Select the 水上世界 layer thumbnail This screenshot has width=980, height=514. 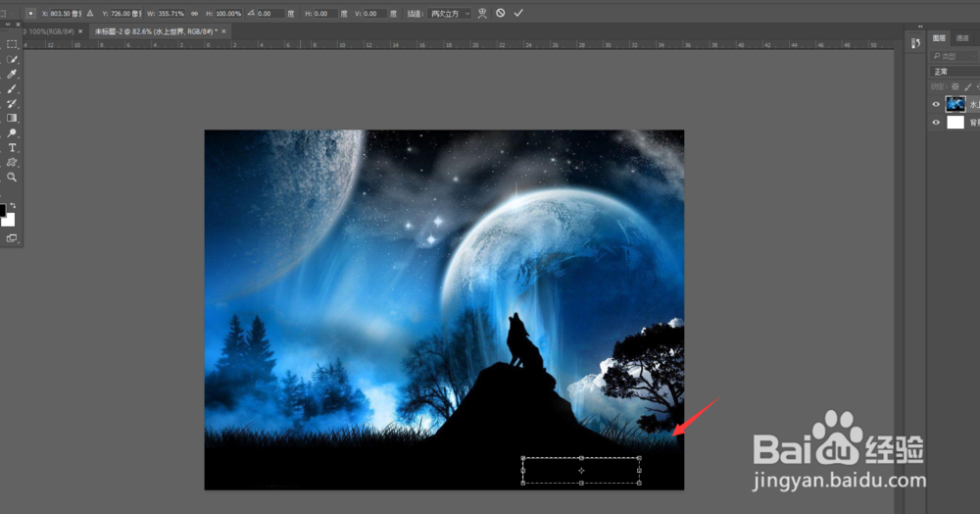pyautogui.click(x=955, y=104)
